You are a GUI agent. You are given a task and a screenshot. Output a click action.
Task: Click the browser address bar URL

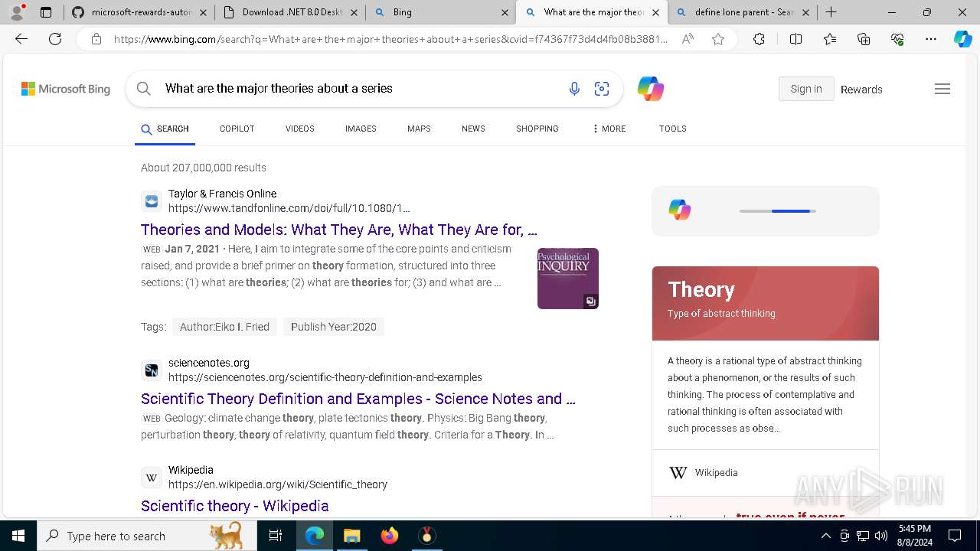point(390,39)
